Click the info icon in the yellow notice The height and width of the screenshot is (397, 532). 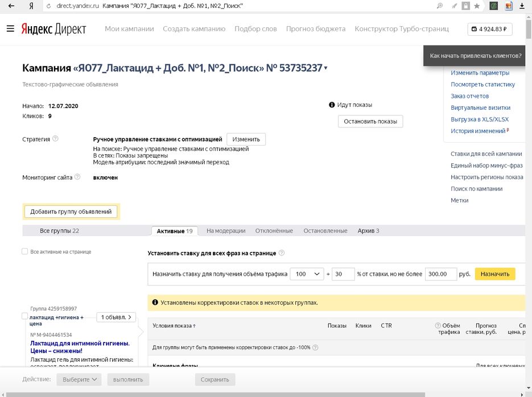[155, 303]
